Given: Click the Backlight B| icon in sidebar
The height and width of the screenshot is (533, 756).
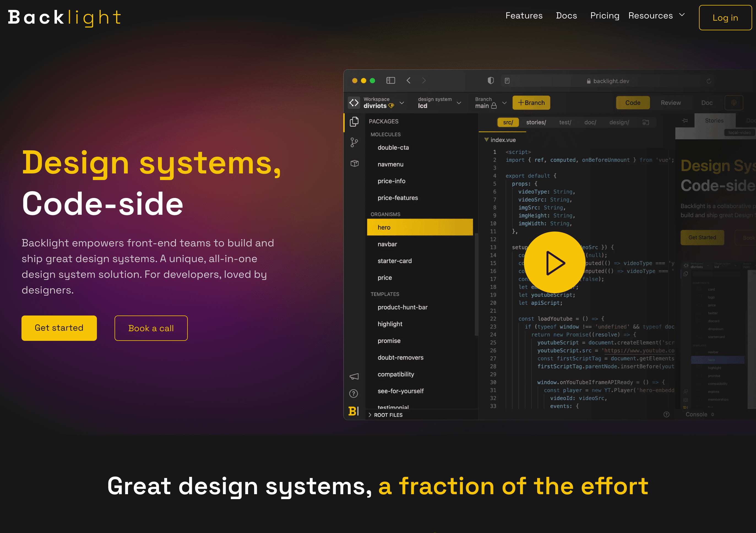Looking at the screenshot, I should [x=353, y=411].
